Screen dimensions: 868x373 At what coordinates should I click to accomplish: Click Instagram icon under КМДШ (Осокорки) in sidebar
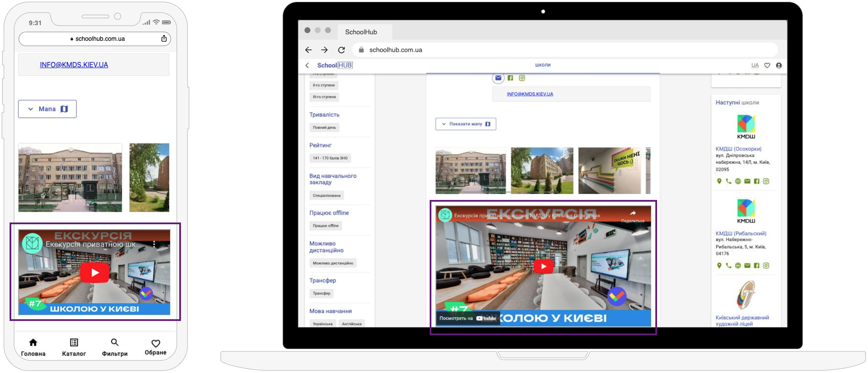(x=766, y=181)
